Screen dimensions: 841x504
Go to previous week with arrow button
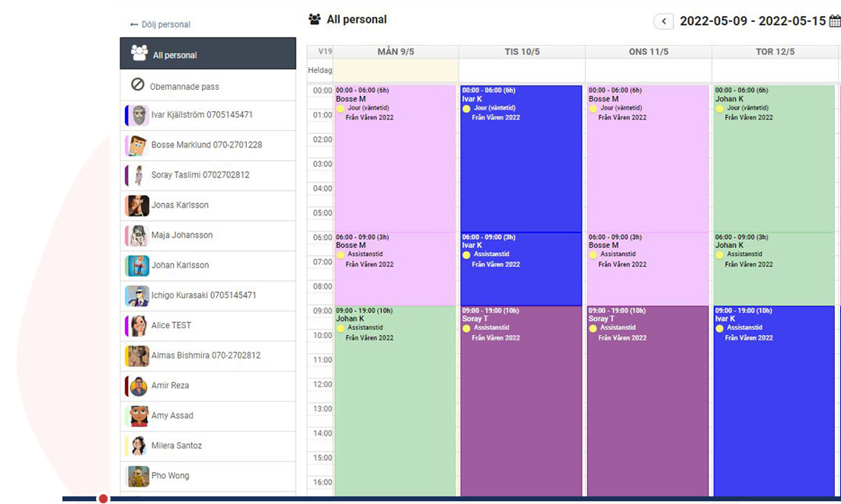[x=664, y=21]
